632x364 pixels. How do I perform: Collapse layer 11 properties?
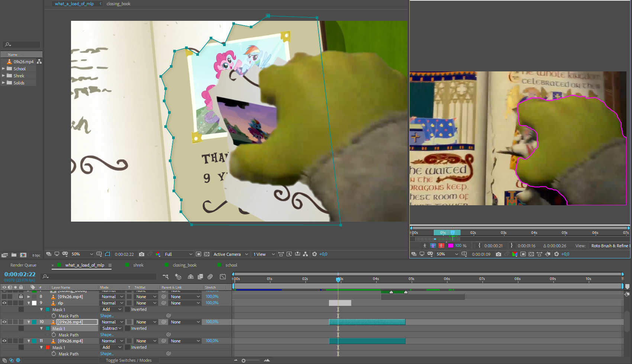click(29, 341)
